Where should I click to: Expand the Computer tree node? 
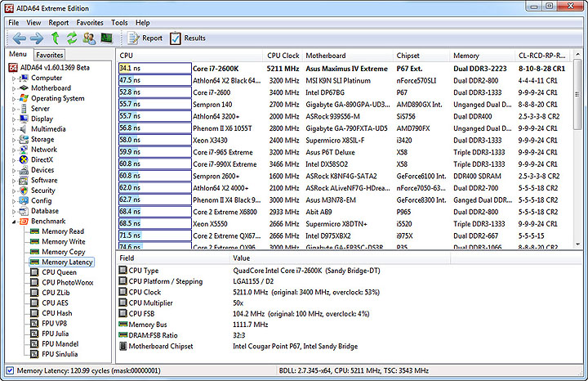(14, 78)
